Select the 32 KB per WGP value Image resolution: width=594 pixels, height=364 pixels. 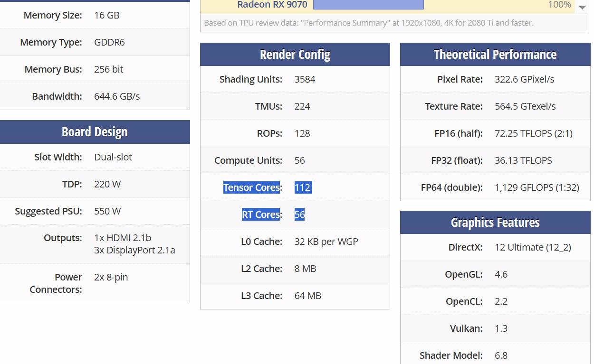coord(326,242)
